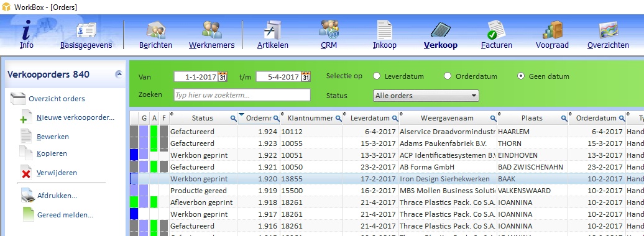Open the Berichten messages icon
644x236 pixels.
coord(155,35)
